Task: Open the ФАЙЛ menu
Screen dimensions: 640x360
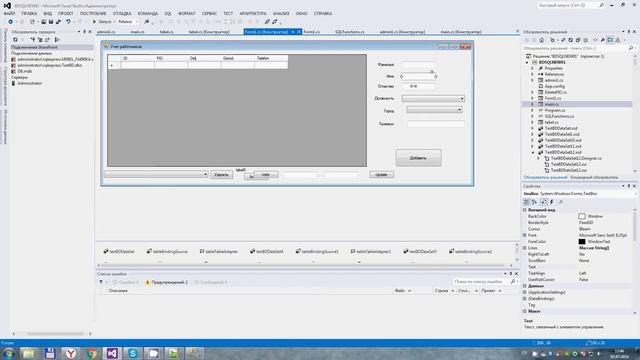Action: tap(9, 13)
